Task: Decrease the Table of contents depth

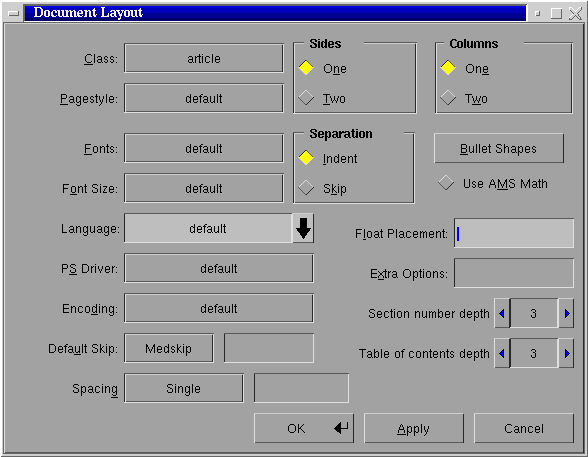Action: coord(502,354)
